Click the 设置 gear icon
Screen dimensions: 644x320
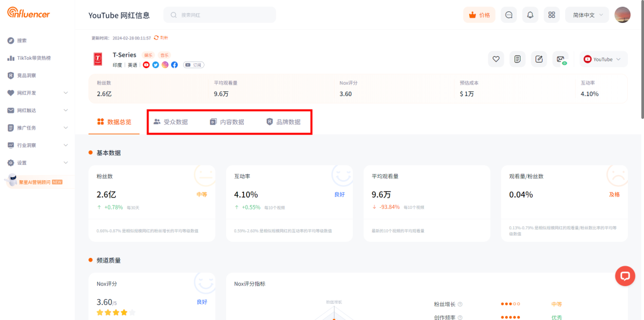coord(11,163)
